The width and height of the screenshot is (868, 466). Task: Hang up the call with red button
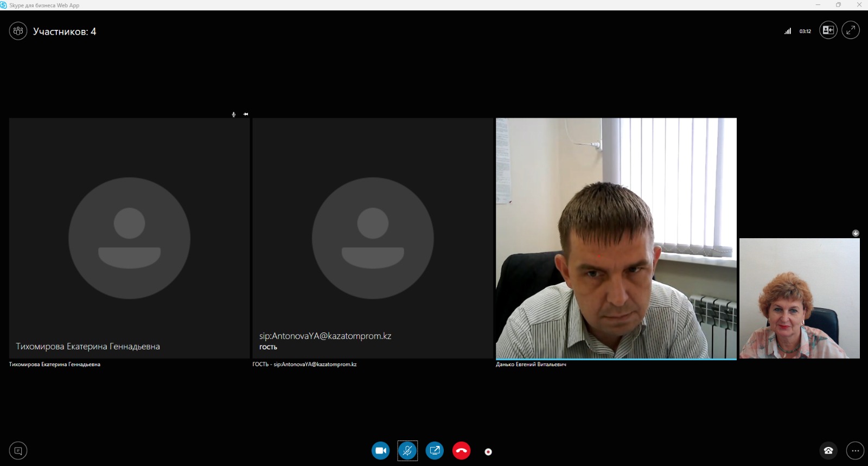click(461, 451)
